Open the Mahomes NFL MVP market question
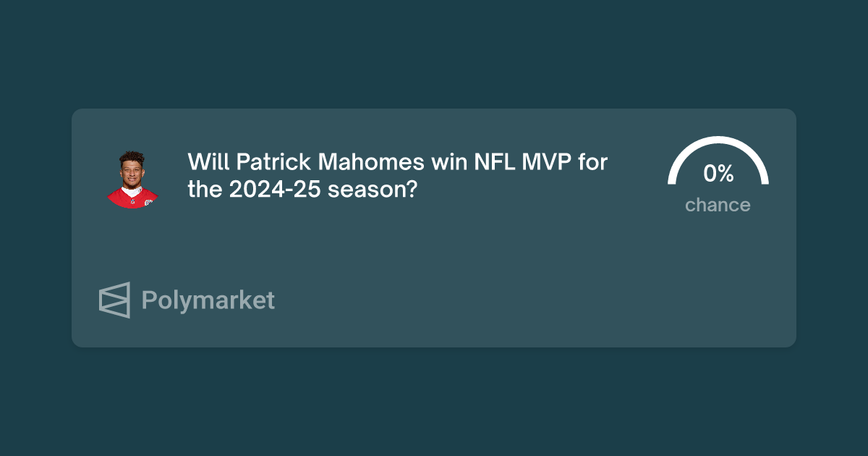Viewport: 868px width, 456px height. [398, 176]
